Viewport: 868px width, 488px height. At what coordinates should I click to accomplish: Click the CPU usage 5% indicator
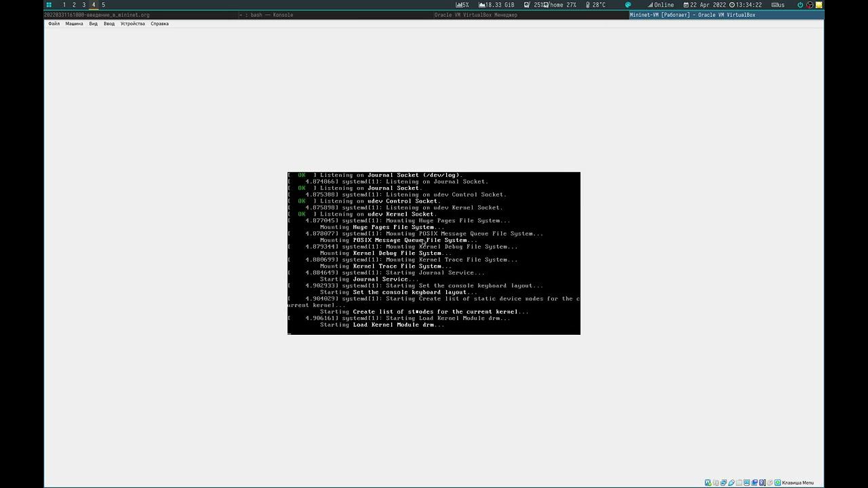(x=462, y=5)
